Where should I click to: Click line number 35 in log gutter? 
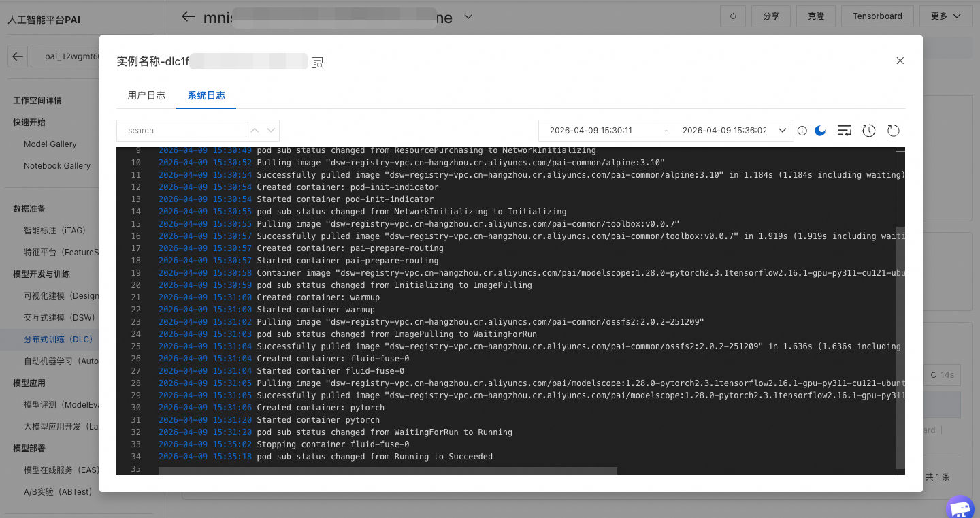135,469
